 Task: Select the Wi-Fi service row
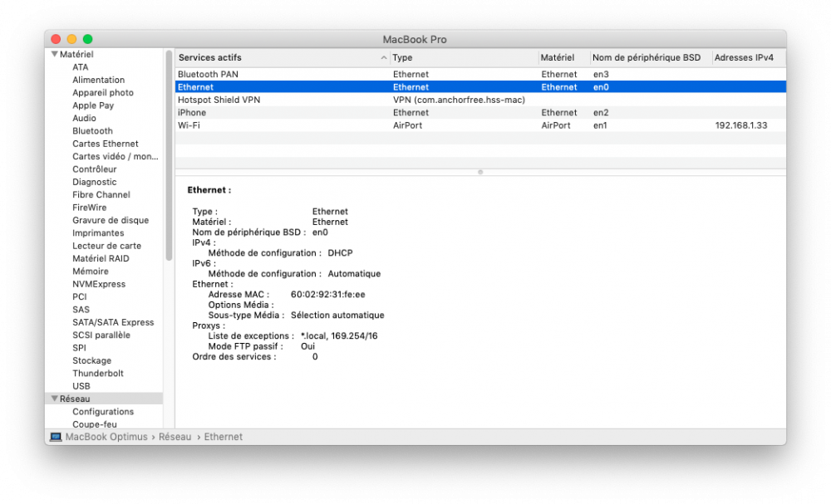coord(480,125)
